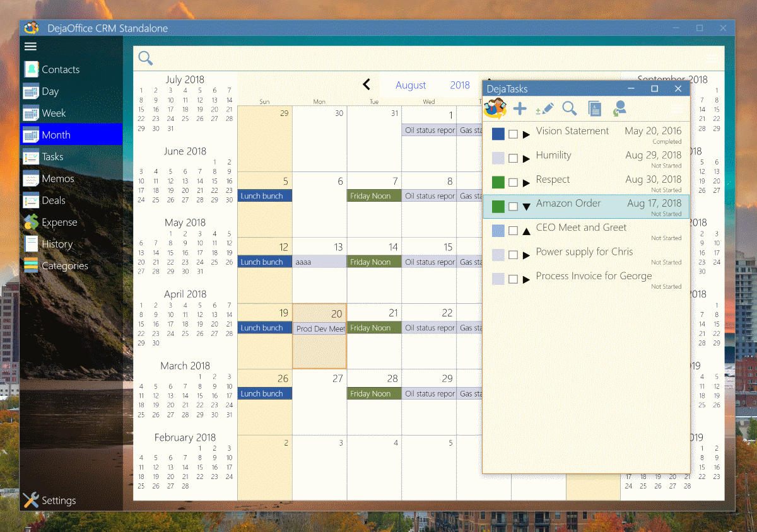Click the Memos notepad icon in sidebar
Screen dimensions: 757x532
coord(31,179)
